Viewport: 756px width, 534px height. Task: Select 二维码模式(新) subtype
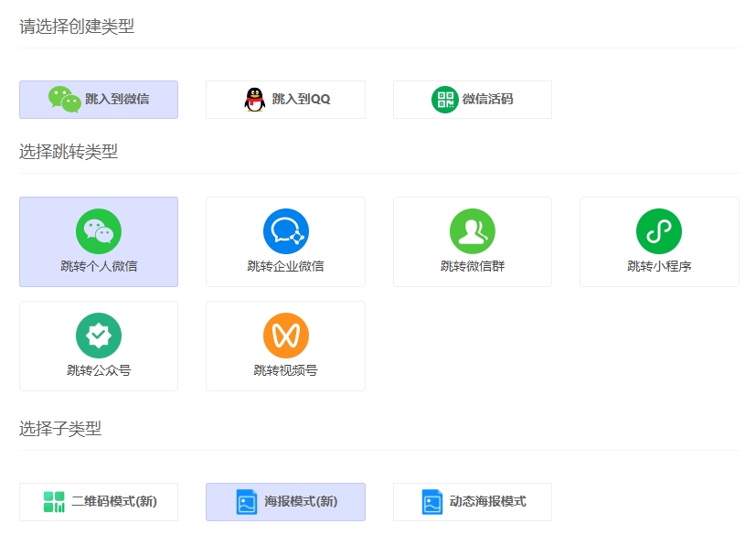(99, 502)
